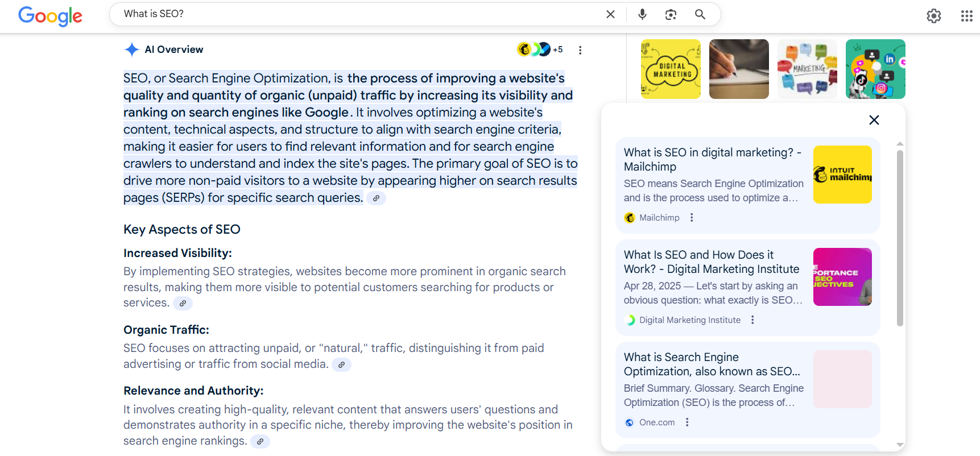Open Mailchimp 'What is SEO' article

(712, 160)
